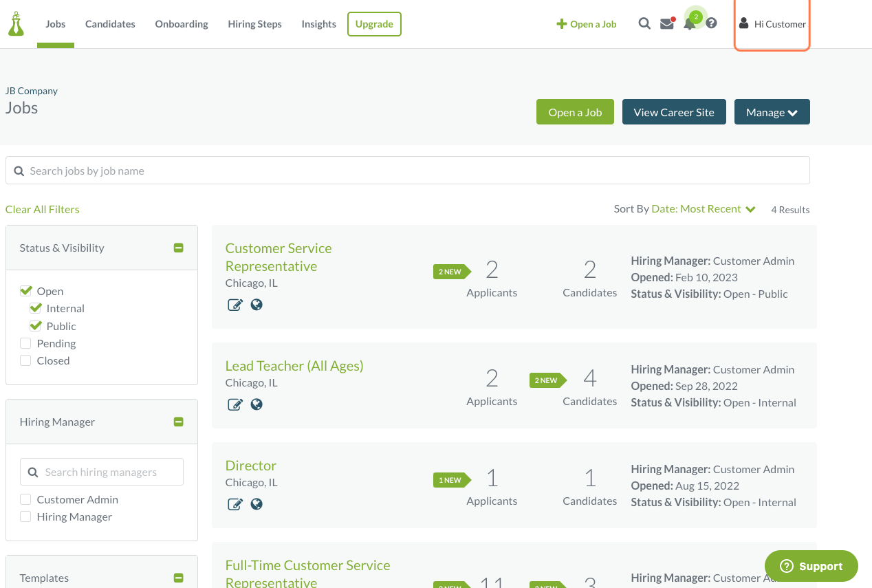
Task: Uncheck the Open status checkbox
Action: coord(26,291)
